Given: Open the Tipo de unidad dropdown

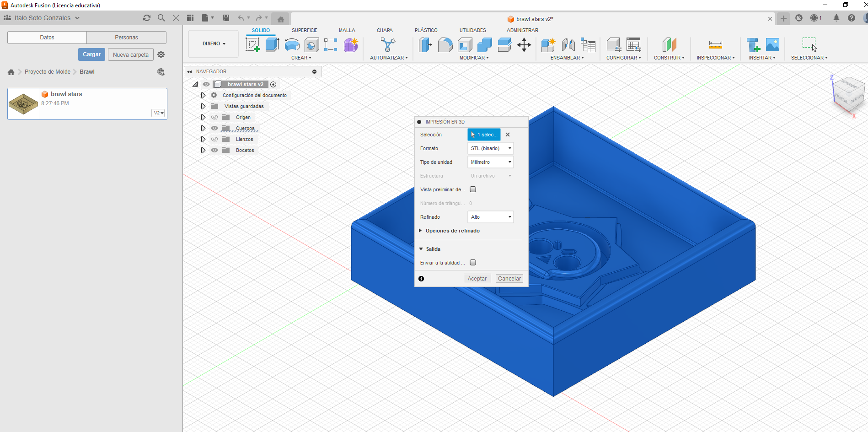Looking at the screenshot, I should 490,162.
